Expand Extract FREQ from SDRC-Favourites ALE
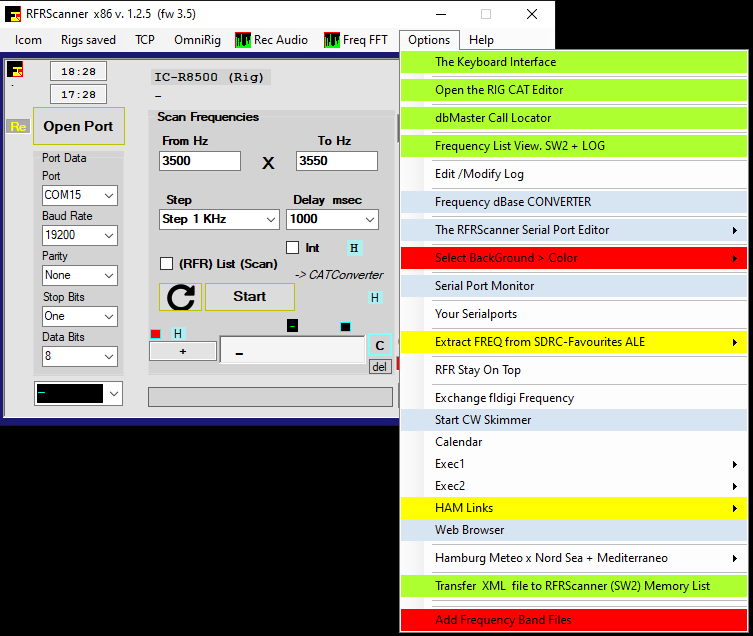 click(574, 342)
